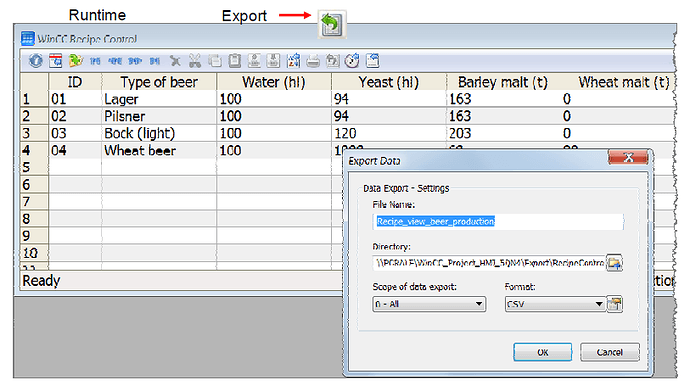Go to the next row icon
Viewport: 690px width, 386px height.
[135, 61]
